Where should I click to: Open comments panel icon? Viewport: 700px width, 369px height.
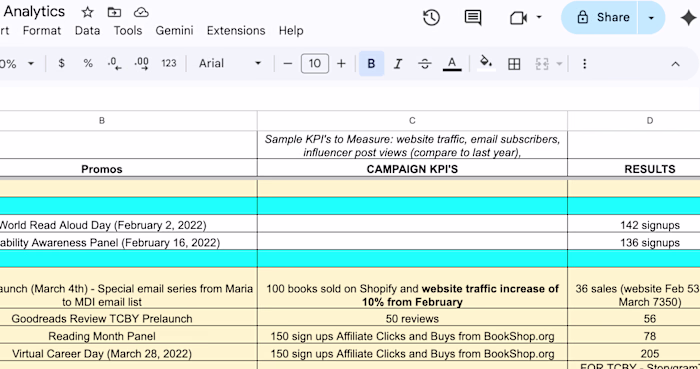click(x=473, y=17)
